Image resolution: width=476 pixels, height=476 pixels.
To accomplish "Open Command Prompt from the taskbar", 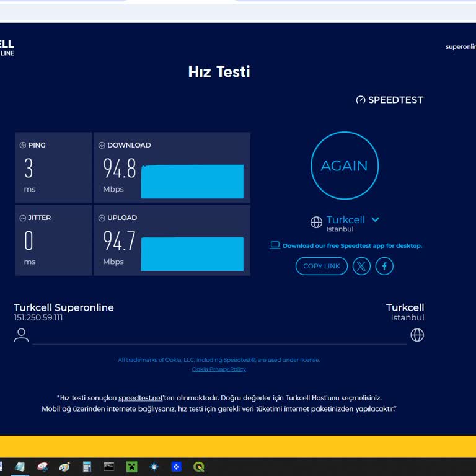I will [109, 466].
